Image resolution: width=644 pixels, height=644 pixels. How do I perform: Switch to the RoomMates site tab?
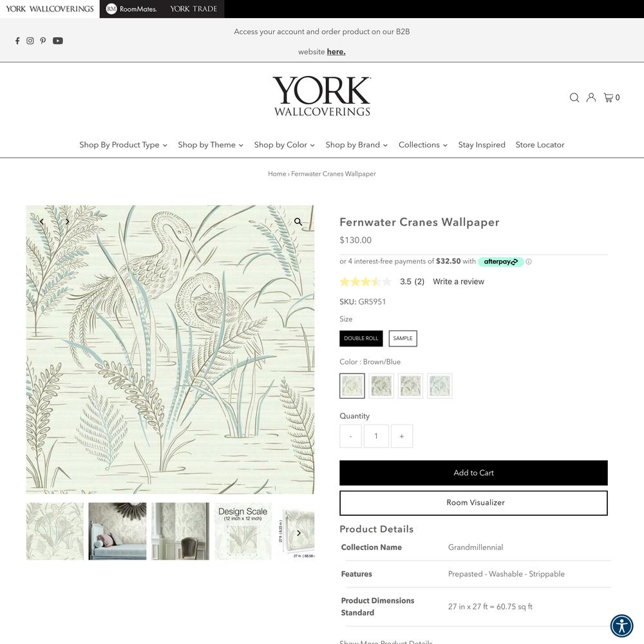[x=131, y=8]
